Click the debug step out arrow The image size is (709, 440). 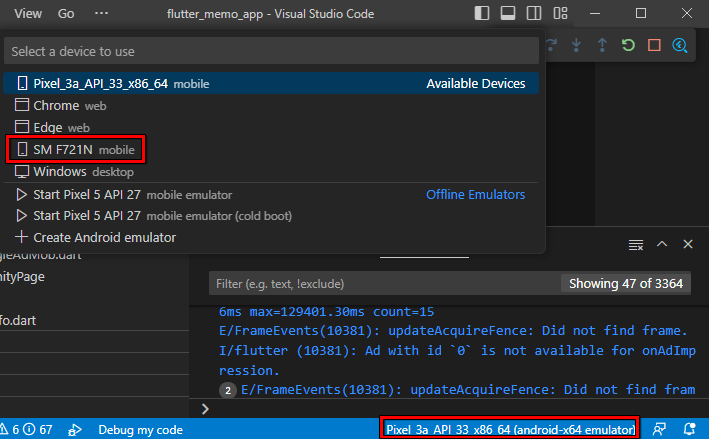[x=602, y=45]
